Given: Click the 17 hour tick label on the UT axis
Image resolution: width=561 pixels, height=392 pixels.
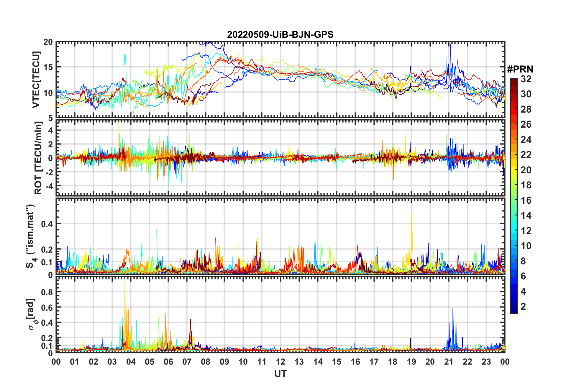Looking at the screenshot, I should pyautogui.click(x=374, y=362).
